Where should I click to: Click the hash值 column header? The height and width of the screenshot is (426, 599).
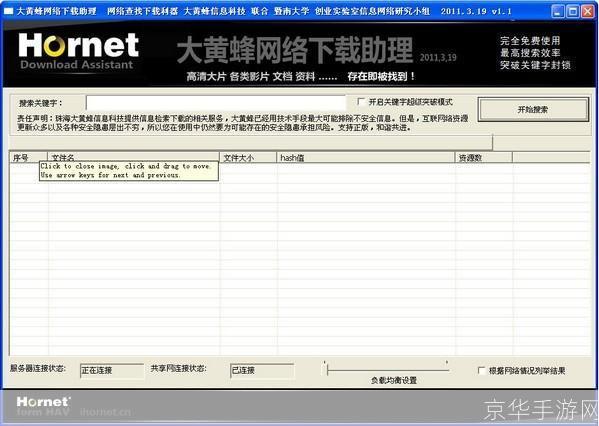pos(366,157)
